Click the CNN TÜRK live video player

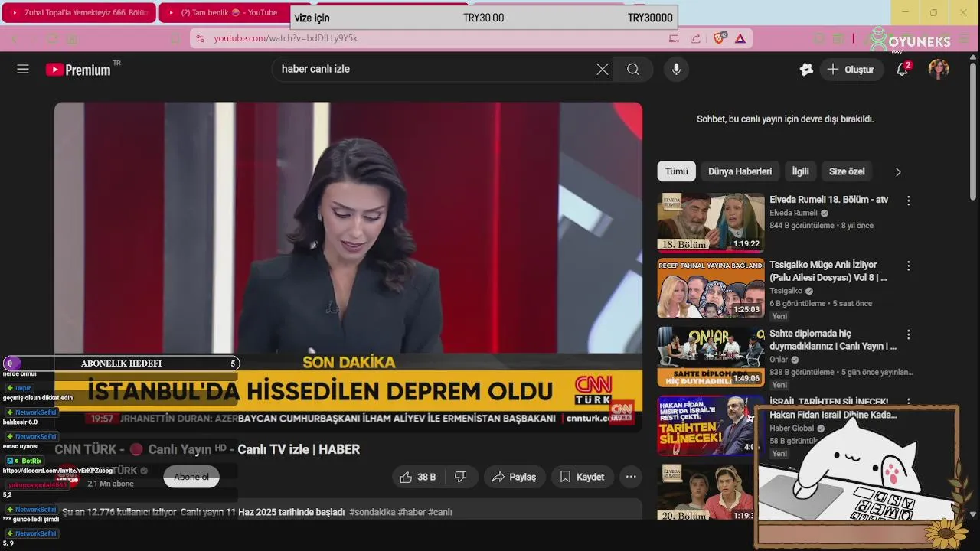coord(348,266)
